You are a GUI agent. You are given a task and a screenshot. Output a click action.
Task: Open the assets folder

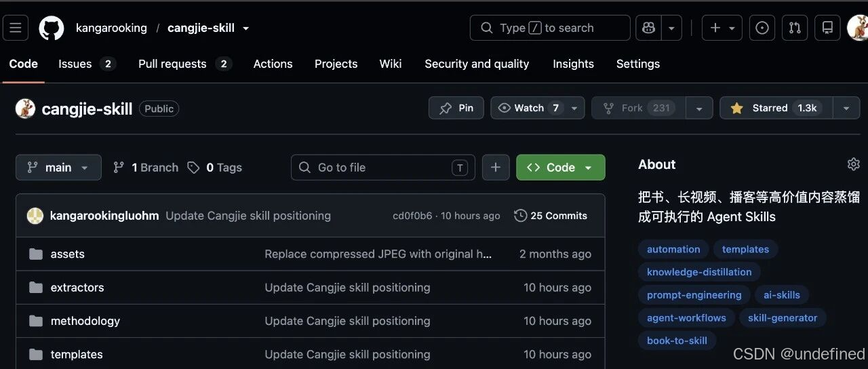coord(67,254)
